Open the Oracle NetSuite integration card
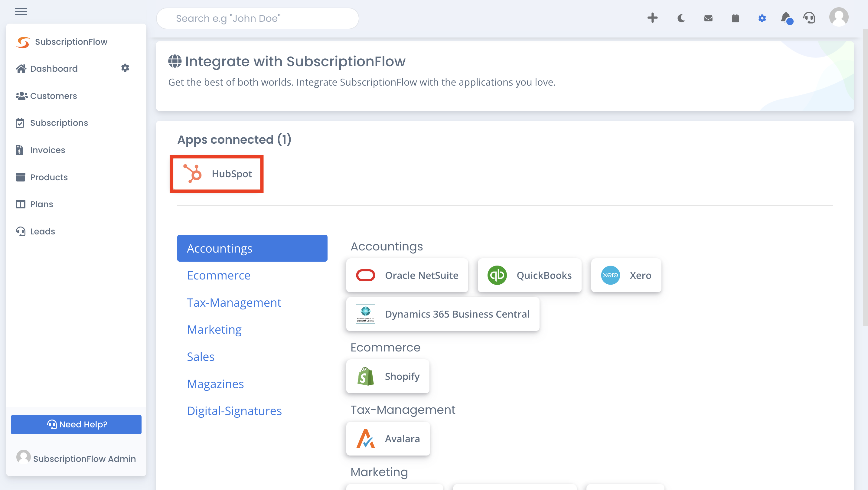868x490 pixels. tap(407, 275)
